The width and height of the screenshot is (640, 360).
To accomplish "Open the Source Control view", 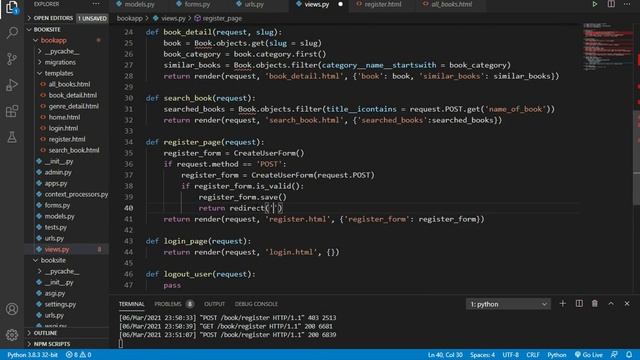I will (x=12, y=59).
